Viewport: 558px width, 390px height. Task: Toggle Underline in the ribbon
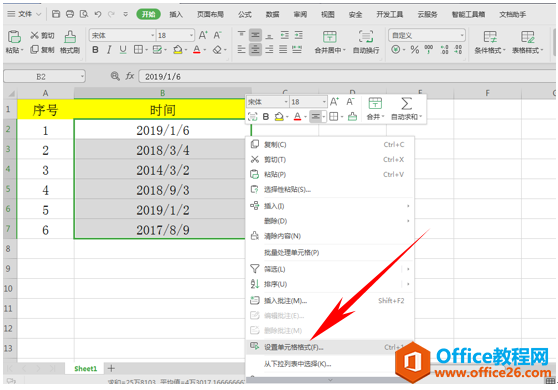click(x=123, y=50)
